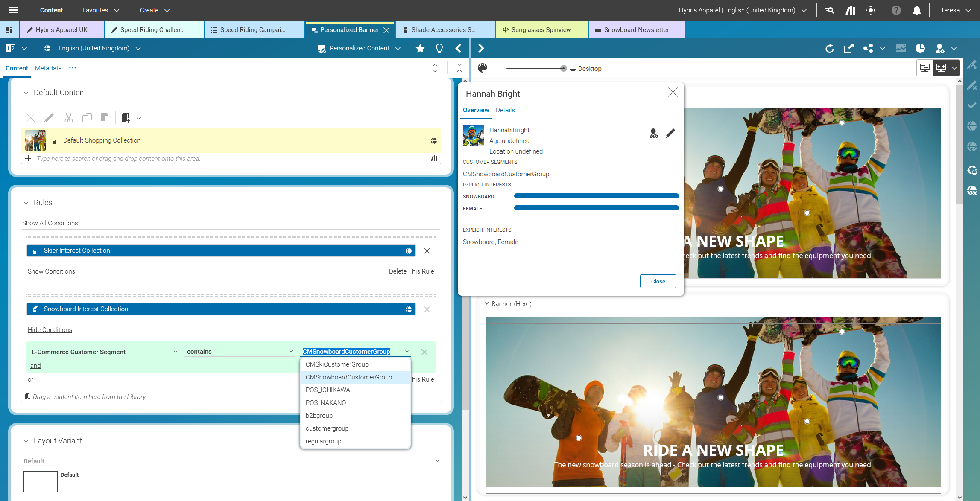980x501 pixels.
Task: Select the time-based preview clock icon
Action: pyautogui.click(x=920, y=48)
